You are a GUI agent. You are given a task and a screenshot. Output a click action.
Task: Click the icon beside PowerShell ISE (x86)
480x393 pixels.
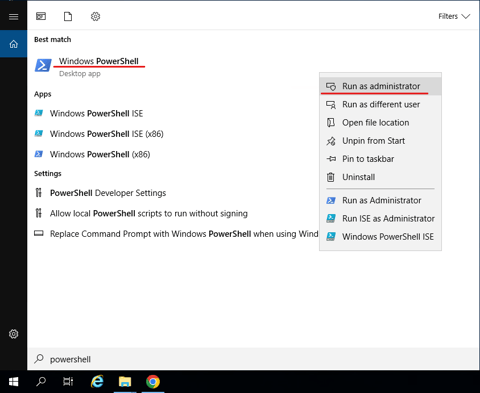coord(39,134)
